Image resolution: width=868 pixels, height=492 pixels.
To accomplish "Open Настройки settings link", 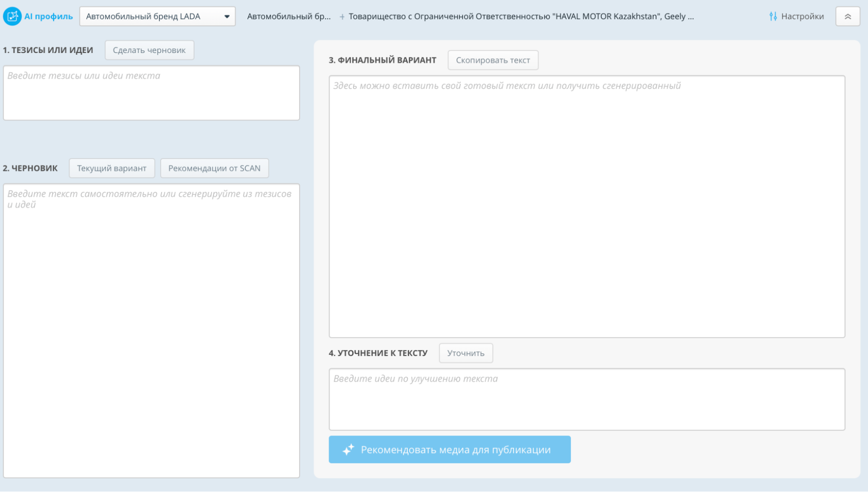I will point(796,17).
